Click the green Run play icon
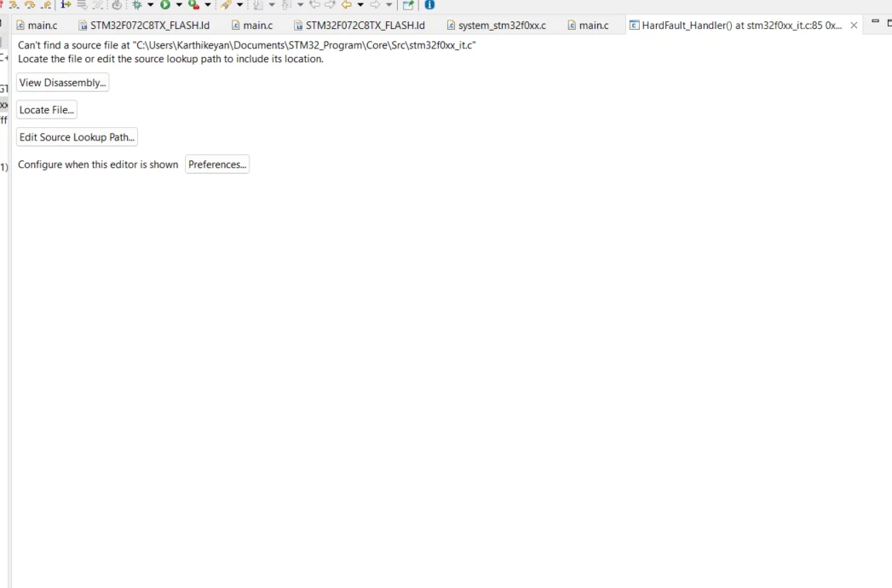The height and width of the screenshot is (588, 892). click(x=165, y=4)
